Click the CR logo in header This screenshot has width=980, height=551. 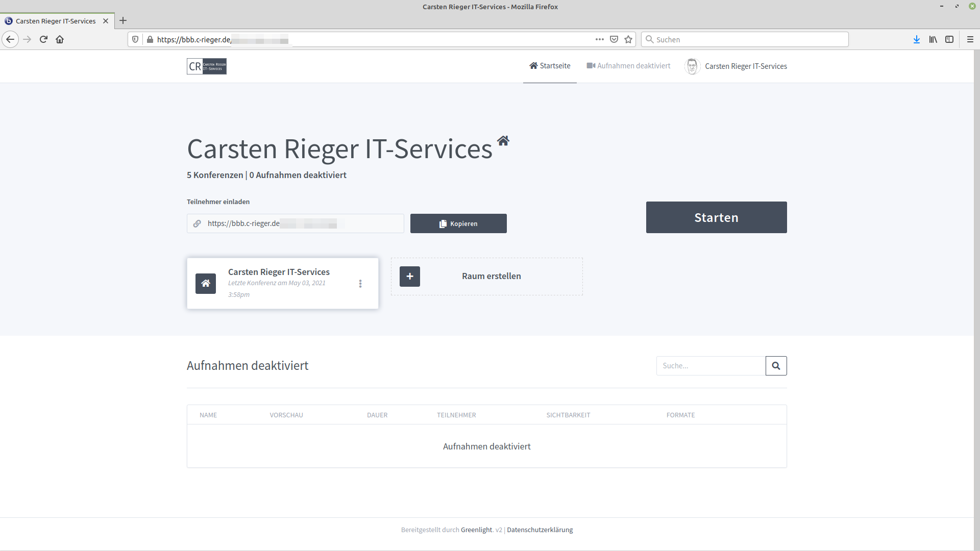pos(207,66)
